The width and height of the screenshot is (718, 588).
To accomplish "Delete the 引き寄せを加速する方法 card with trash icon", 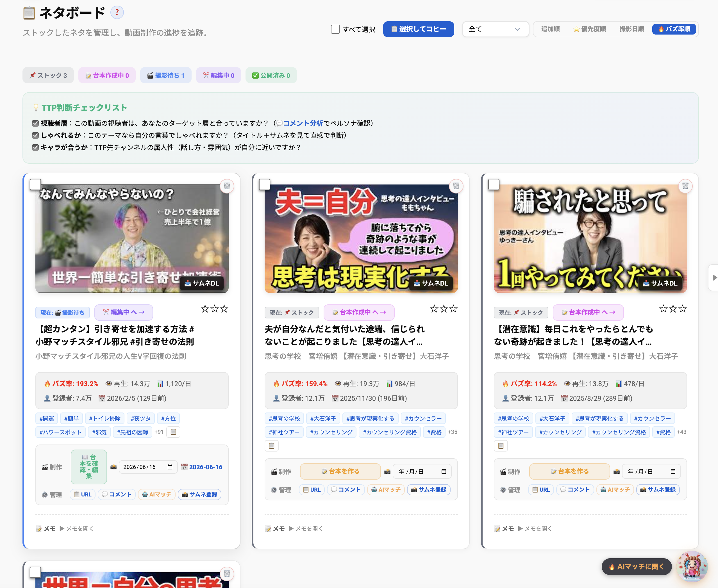I will (x=227, y=186).
